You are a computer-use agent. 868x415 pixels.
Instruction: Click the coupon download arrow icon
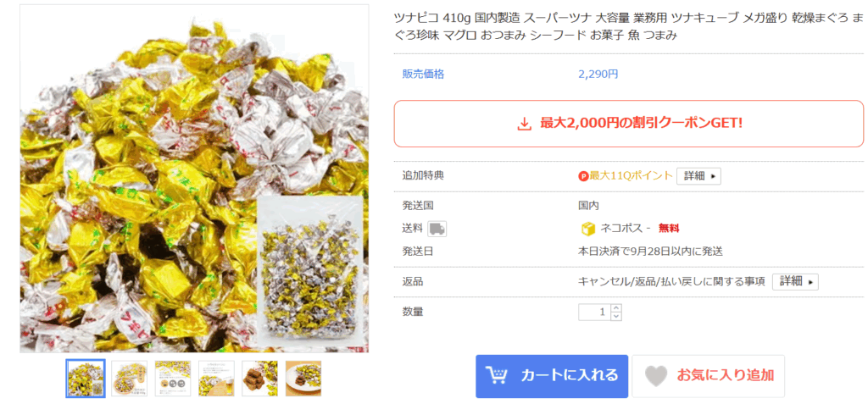click(x=524, y=124)
